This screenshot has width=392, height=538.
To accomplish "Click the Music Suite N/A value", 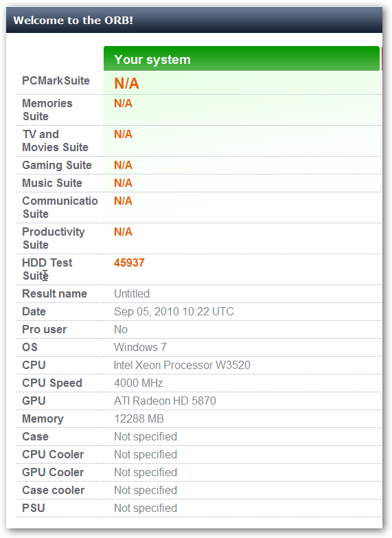I will pyautogui.click(x=123, y=183).
